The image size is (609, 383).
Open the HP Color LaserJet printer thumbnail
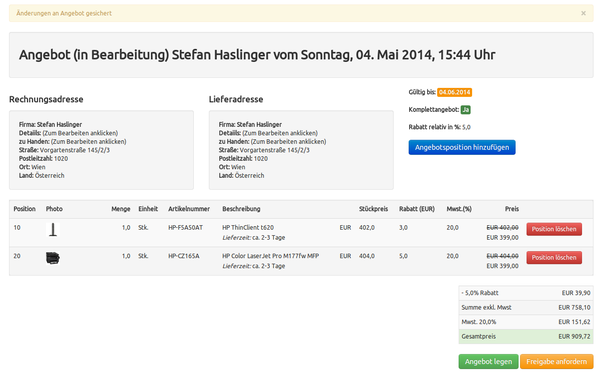(x=53, y=258)
